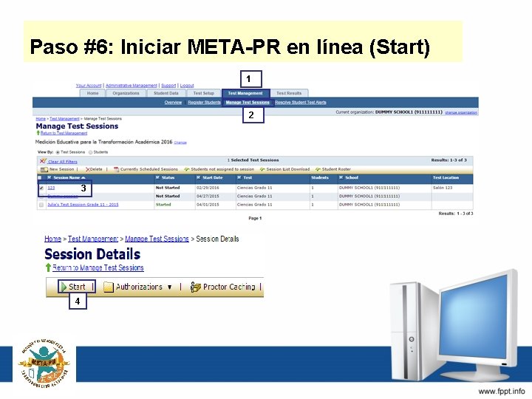The height and width of the screenshot is (399, 532).
Task: Click filter icon on Test column
Action: pos(239,177)
